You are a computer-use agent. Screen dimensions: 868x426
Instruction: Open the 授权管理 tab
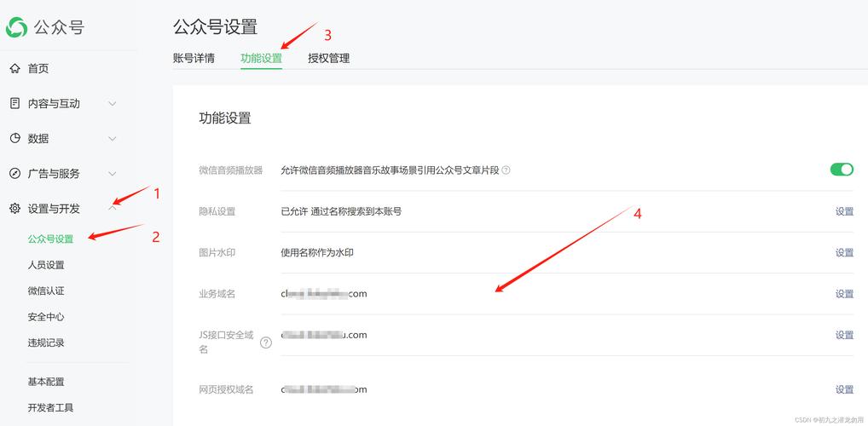point(328,58)
